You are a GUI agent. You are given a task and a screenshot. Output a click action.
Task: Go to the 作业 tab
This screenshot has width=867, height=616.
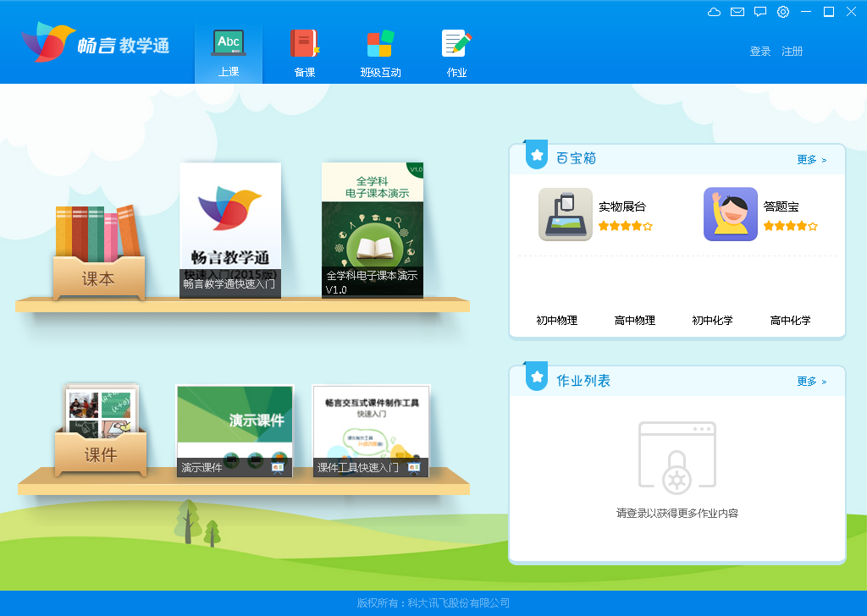pyautogui.click(x=456, y=53)
